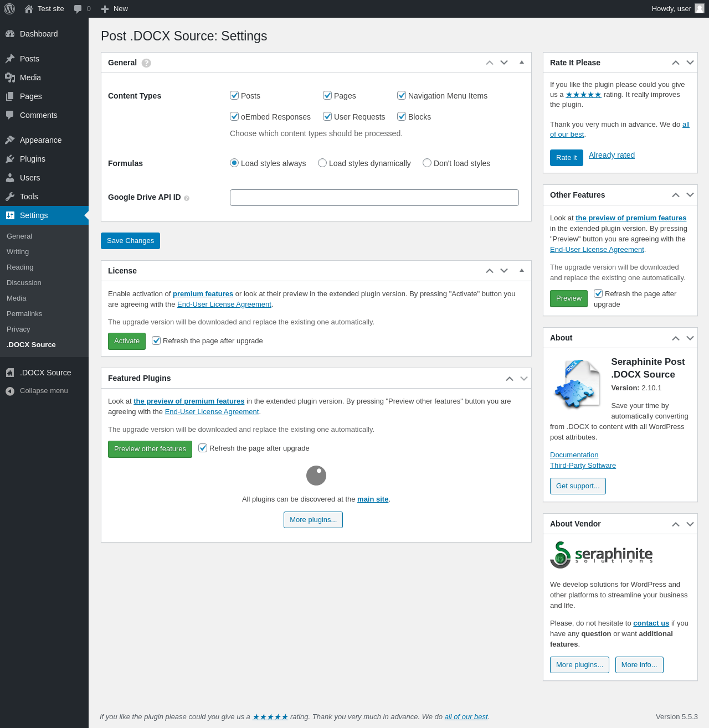
Task: Click the Google Drive API ID help icon
Action: (x=187, y=198)
